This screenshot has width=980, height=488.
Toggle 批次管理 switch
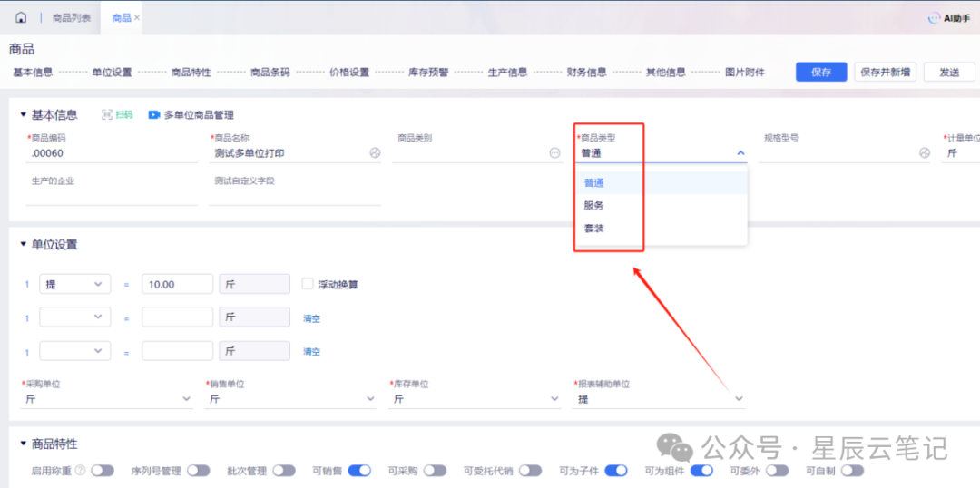pos(284,471)
